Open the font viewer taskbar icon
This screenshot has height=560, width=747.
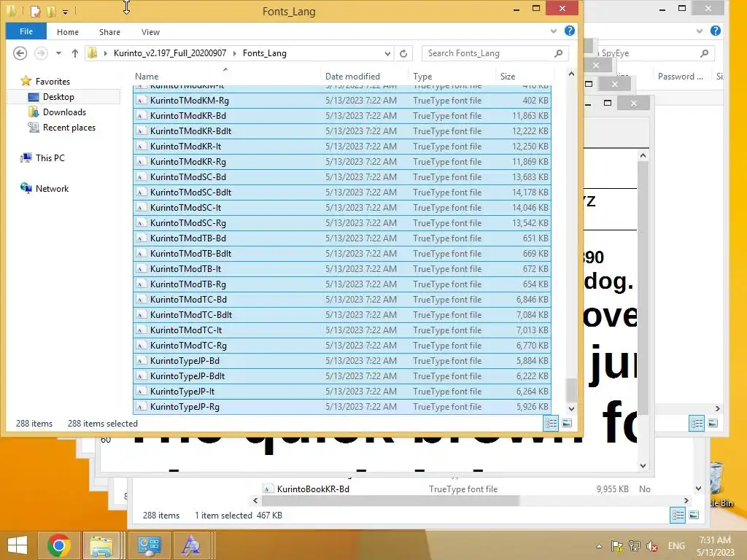tap(191, 545)
